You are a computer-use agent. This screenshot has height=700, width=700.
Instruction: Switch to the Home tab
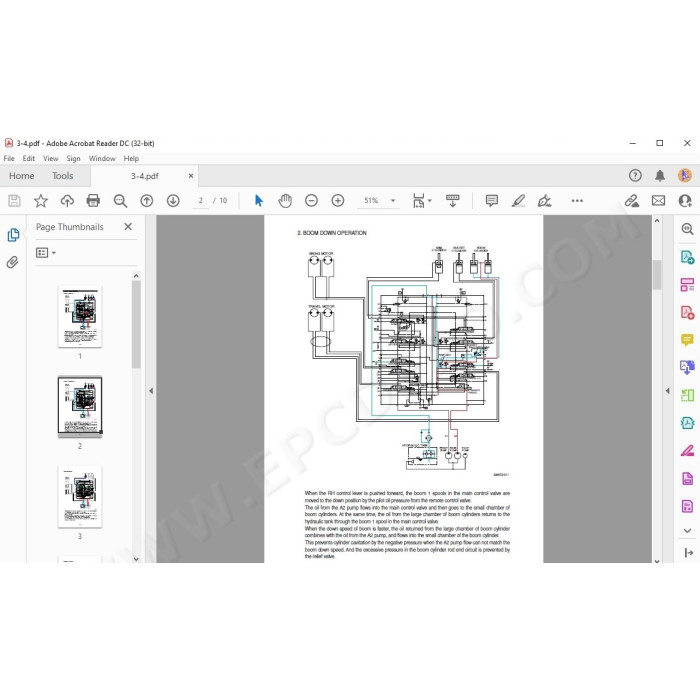21,176
